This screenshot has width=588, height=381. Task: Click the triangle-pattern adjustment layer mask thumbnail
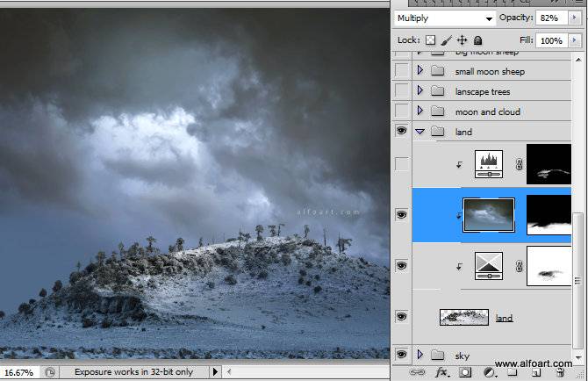(x=549, y=266)
